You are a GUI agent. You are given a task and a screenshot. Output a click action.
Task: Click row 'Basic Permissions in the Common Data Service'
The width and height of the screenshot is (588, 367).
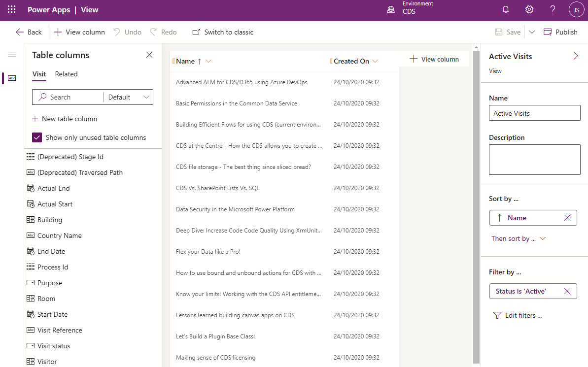coord(284,103)
